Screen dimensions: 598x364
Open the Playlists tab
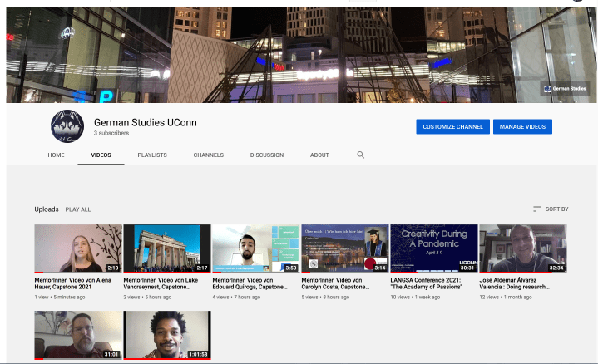pyautogui.click(x=152, y=155)
